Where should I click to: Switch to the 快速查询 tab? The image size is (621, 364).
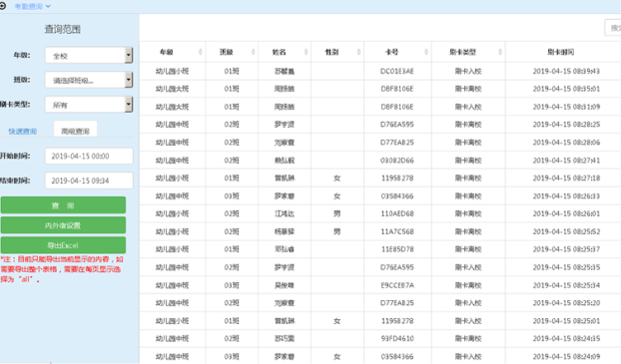coord(23,131)
